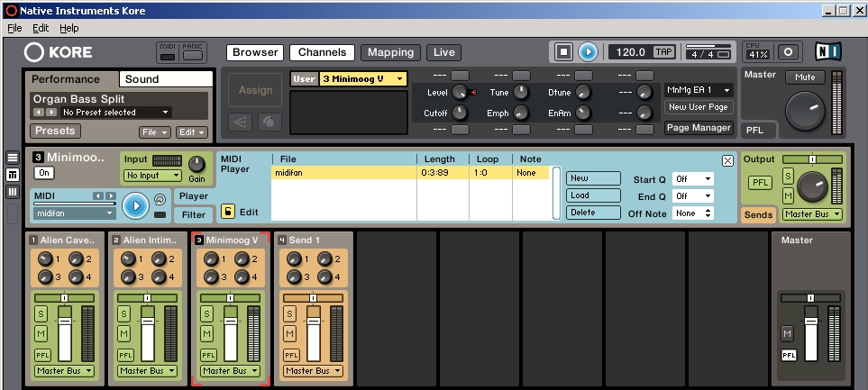Enable PFL on Minimoog V channel strip
This screenshot has width=868, height=390.
click(209, 355)
